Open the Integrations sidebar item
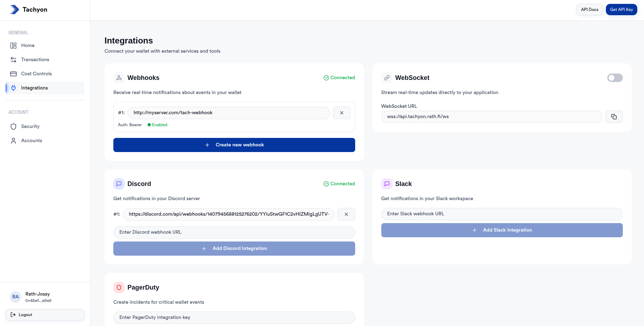 pos(34,88)
